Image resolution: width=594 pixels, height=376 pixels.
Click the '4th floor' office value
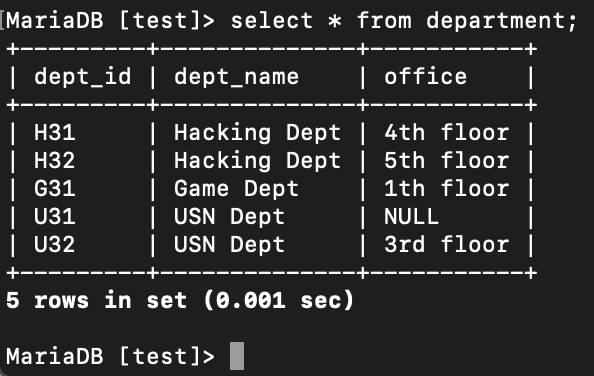pos(447,133)
